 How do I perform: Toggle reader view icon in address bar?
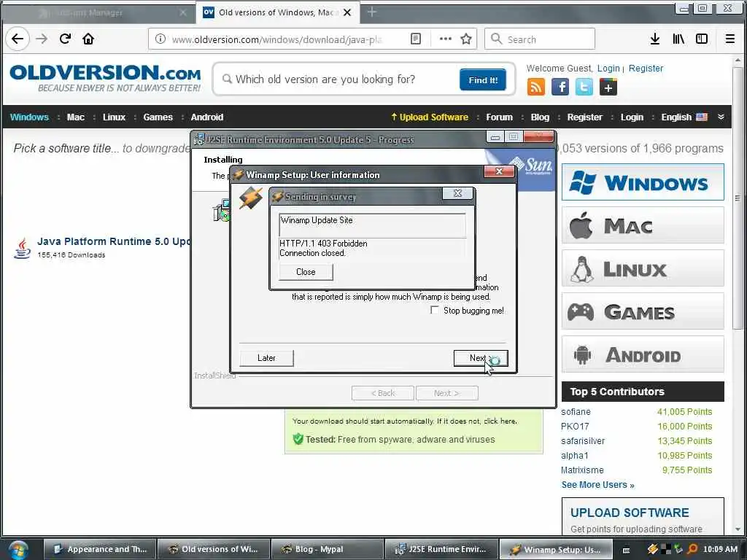416,39
